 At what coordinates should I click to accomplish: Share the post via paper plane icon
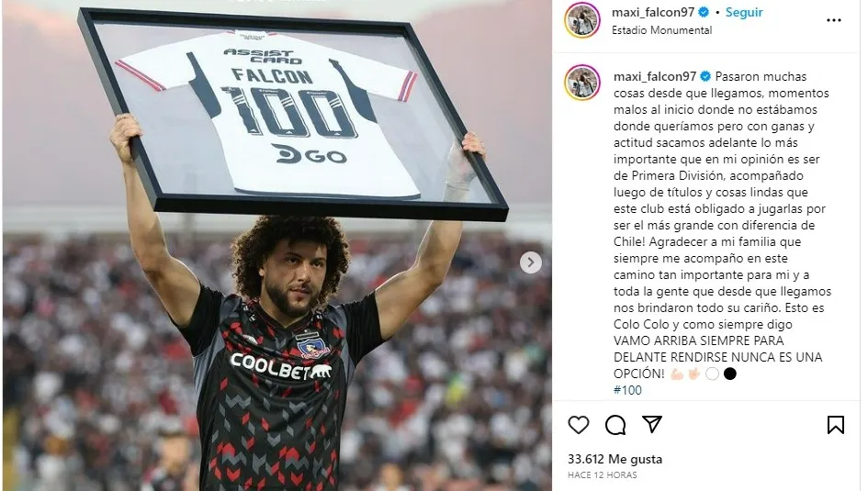click(x=652, y=424)
